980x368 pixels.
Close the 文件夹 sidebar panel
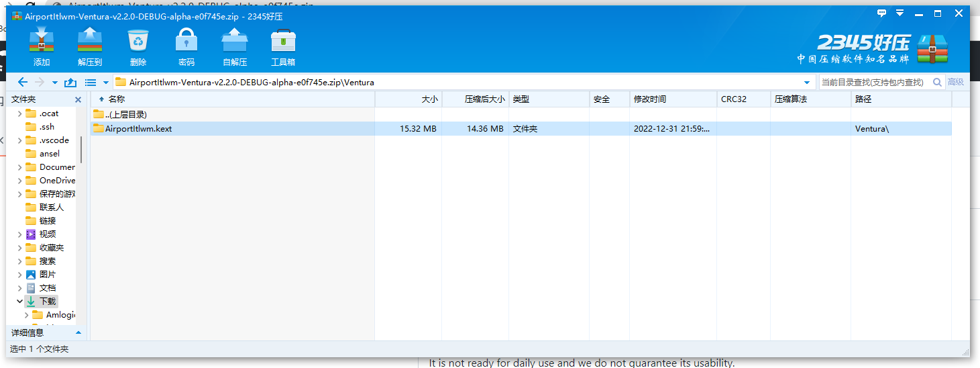pyautogui.click(x=78, y=99)
